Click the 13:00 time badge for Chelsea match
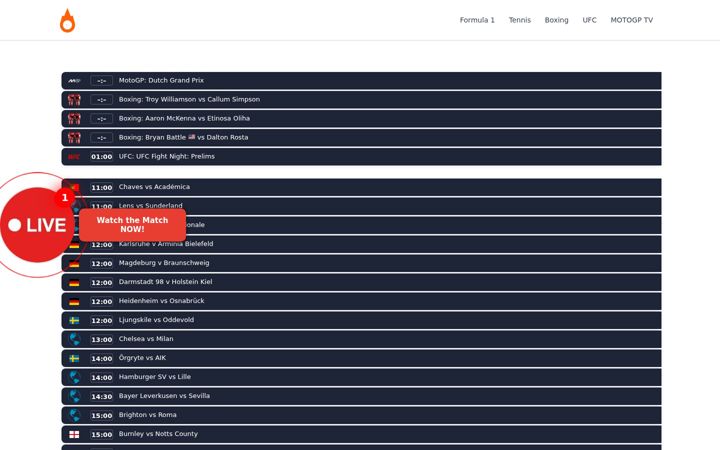 click(101, 340)
